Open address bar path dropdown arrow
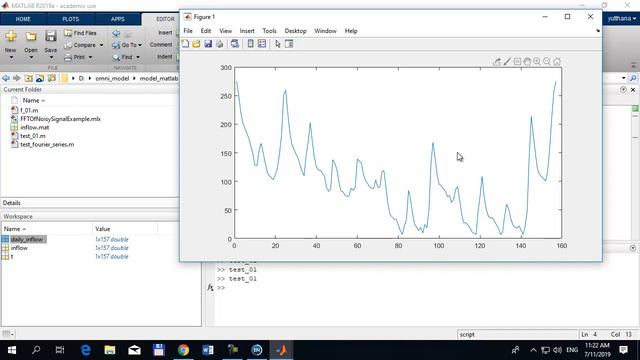The image size is (640, 360). pyautogui.click(x=623, y=78)
